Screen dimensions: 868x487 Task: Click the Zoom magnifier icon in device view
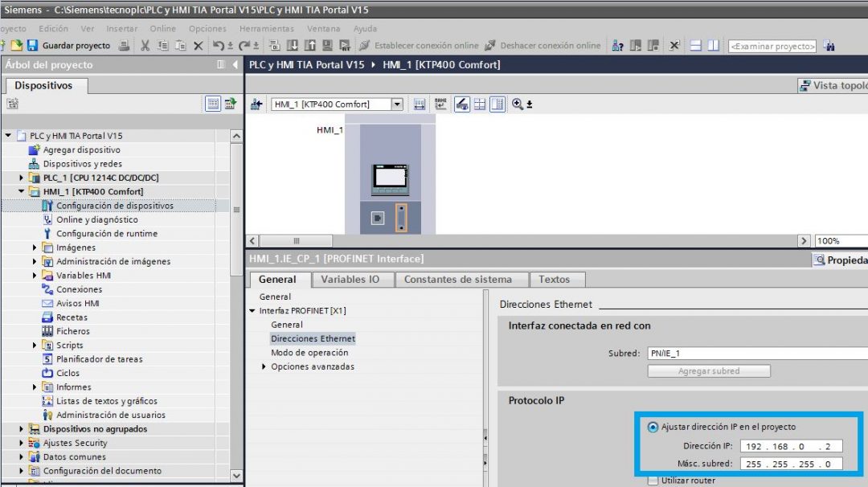[x=518, y=104]
